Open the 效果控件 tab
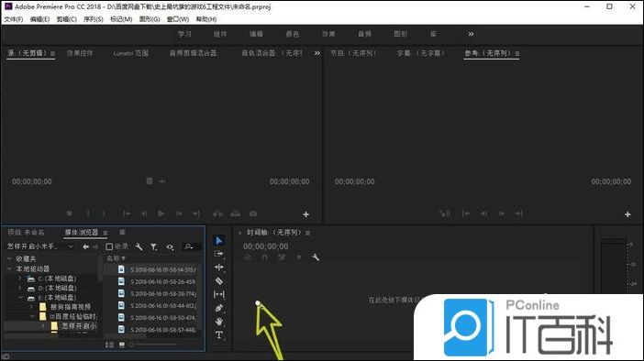This screenshot has height=361, width=644. [80, 53]
